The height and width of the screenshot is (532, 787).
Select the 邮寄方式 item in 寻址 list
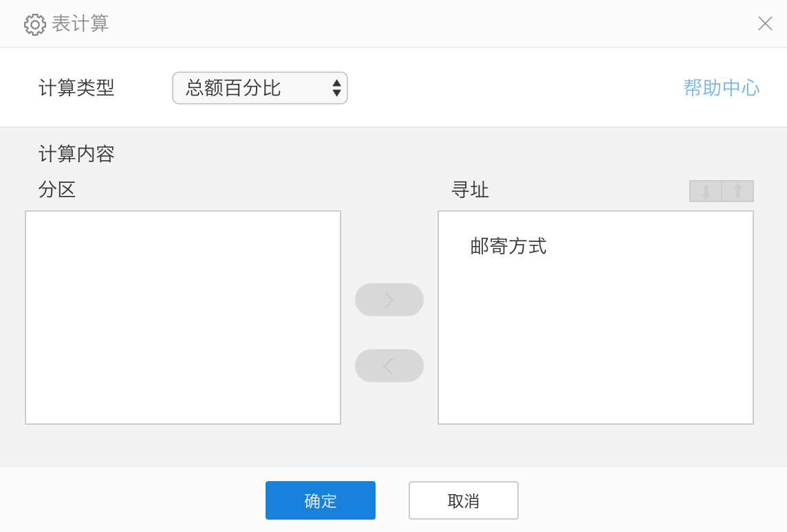pos(508,246)
